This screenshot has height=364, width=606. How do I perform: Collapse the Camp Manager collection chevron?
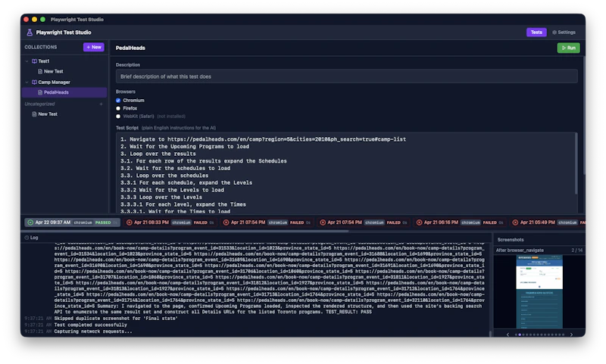tap(27, 82)
